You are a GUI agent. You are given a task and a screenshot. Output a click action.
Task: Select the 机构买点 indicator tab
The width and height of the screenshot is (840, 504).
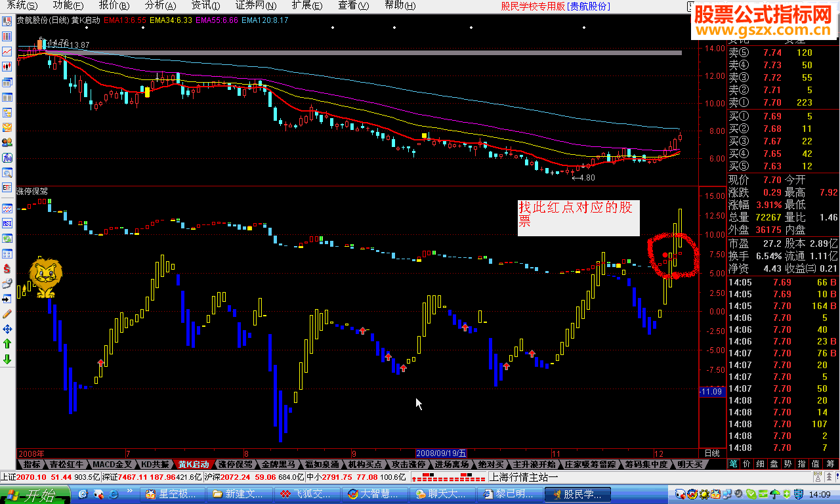pyautogui.click(x=364, y=464)
